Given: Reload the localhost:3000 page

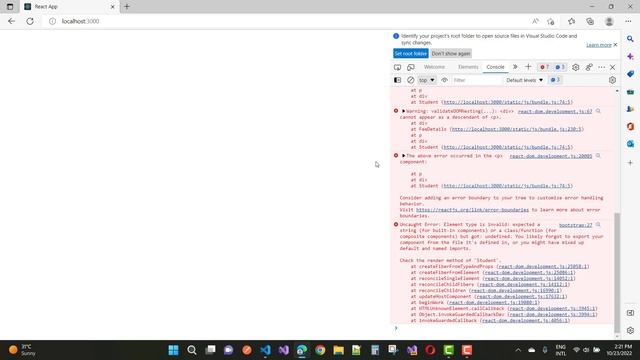Looking at the screenshot, I should pos(30,21).
